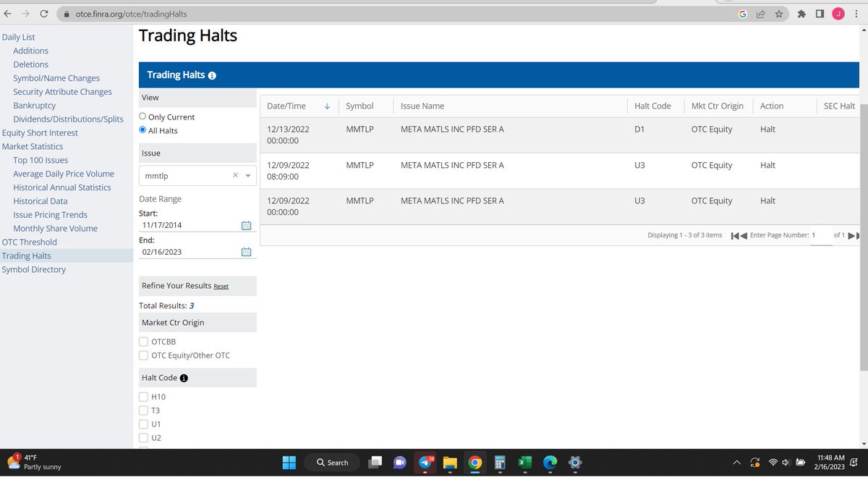The height and width of the screenshot is (477, 868).
Task: Open Excel from the taskbar
Action: pos(525,462)
